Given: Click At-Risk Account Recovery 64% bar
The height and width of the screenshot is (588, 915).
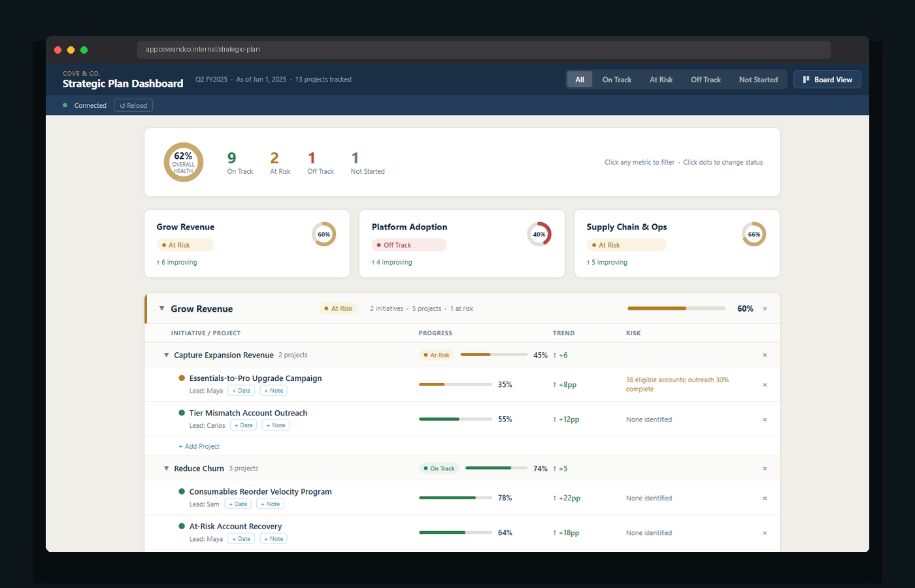Looking at the screenshot, I should coord(456,532).
